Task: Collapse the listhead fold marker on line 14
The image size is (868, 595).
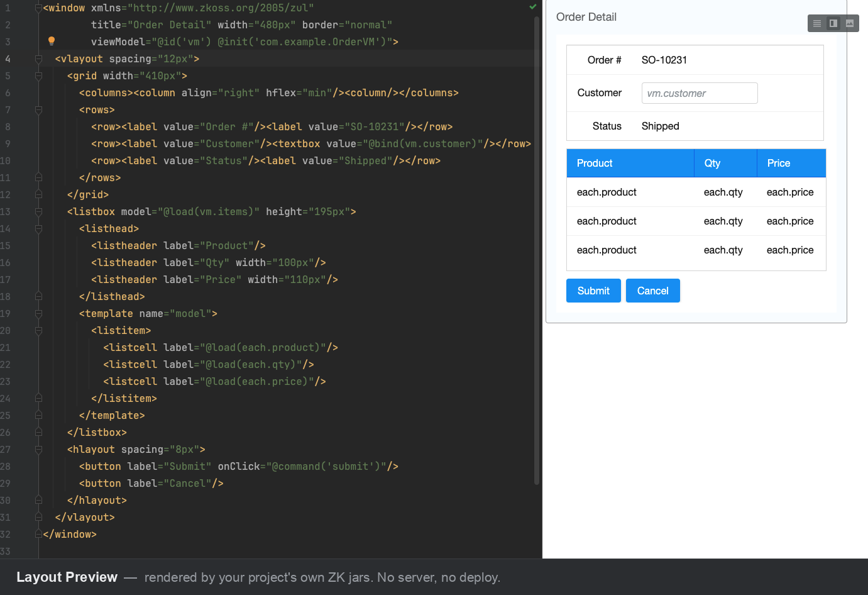Action: tap(39, 228)
